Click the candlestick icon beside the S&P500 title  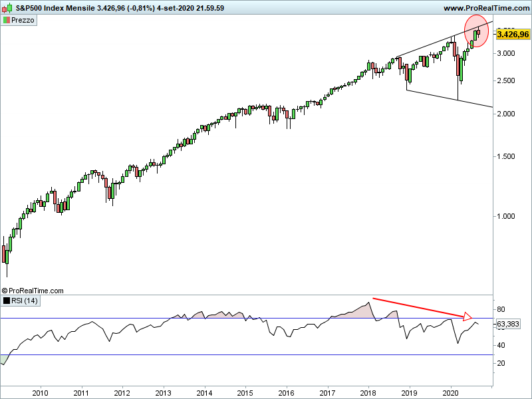[x=7, y=8]
